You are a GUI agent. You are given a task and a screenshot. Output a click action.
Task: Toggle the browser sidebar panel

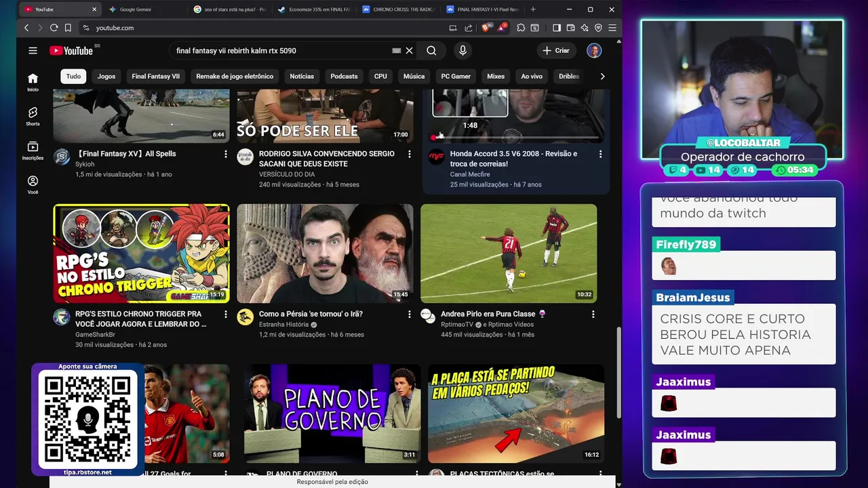557,28
